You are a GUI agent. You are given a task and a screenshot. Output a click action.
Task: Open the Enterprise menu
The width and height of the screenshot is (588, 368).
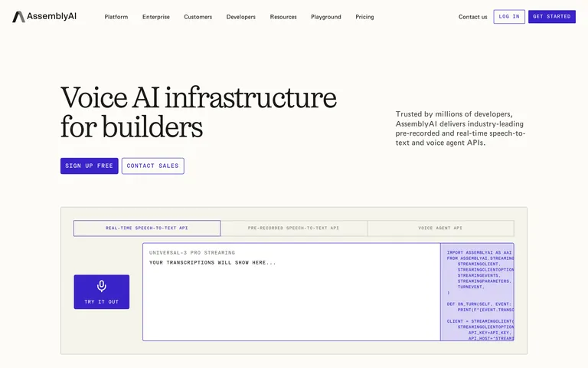pyautogui.click(x=156, y=17)
